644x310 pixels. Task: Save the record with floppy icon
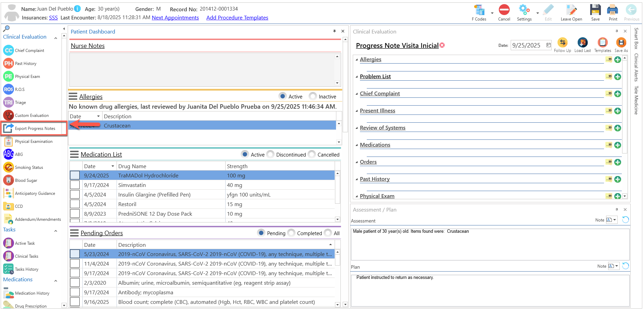coord(595,10)
